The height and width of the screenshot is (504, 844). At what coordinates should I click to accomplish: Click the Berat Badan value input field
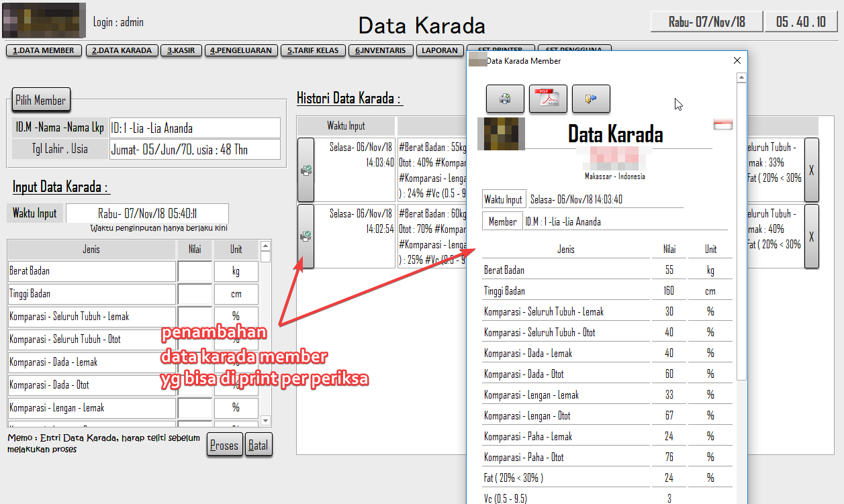click(x=195, y=271)
